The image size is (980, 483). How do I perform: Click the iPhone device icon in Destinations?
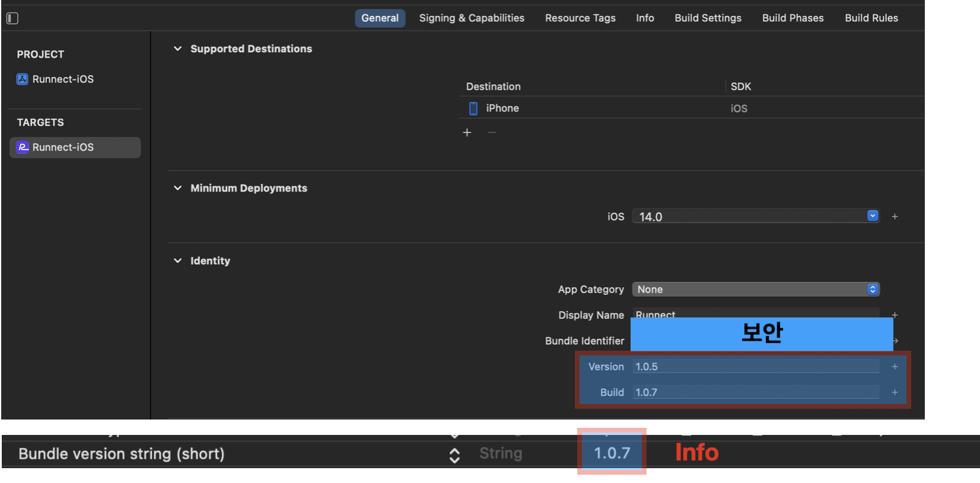click(473, 109)
